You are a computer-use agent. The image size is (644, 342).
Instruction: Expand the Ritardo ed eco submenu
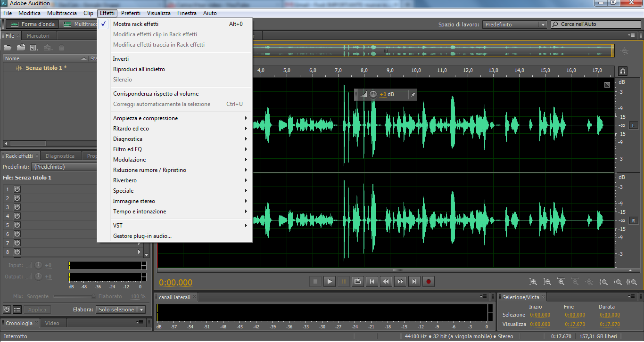(175, 129)
